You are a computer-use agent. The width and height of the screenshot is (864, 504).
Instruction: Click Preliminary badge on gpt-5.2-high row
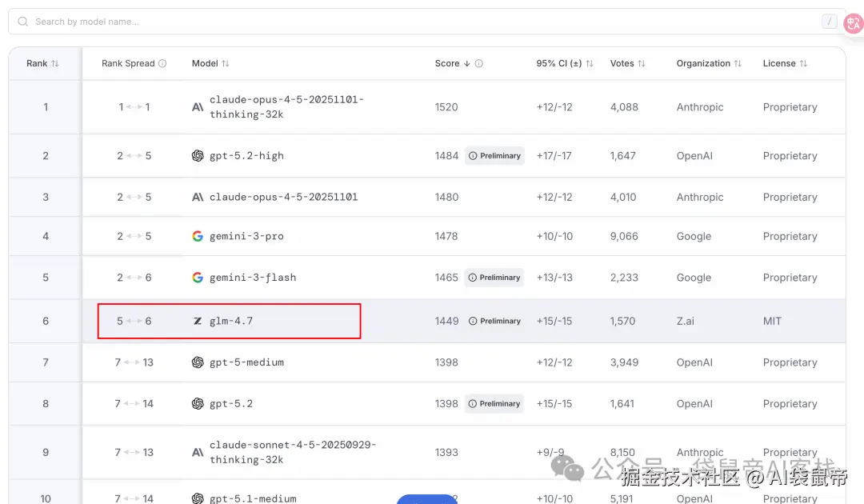point(495,156)
